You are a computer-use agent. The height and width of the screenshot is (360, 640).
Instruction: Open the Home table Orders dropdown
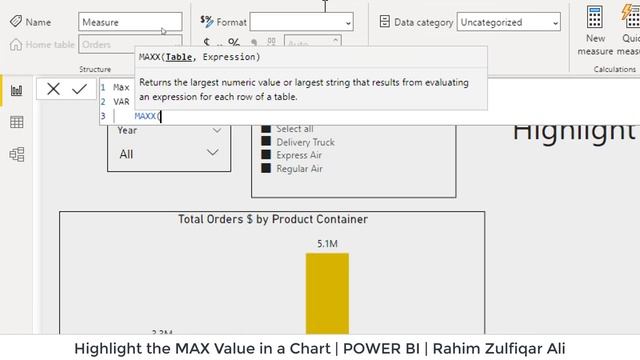coord(130,44)
